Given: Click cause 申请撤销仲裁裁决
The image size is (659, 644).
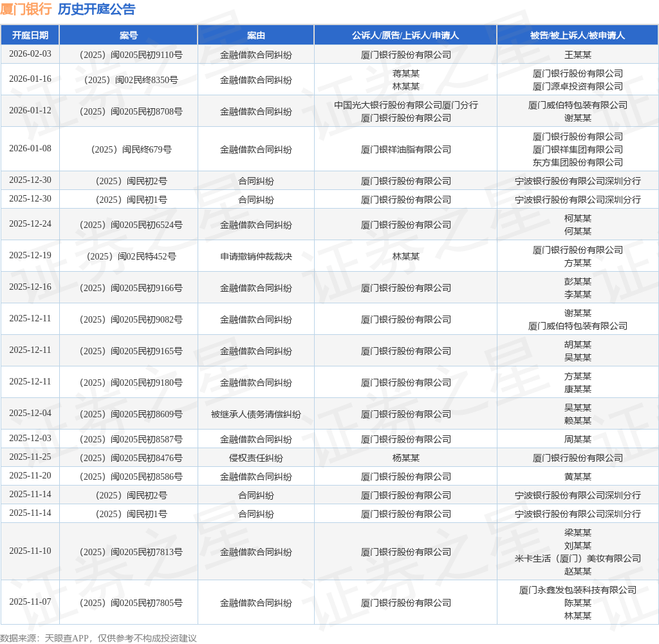Looking at the screenshot, I should 256,256.
